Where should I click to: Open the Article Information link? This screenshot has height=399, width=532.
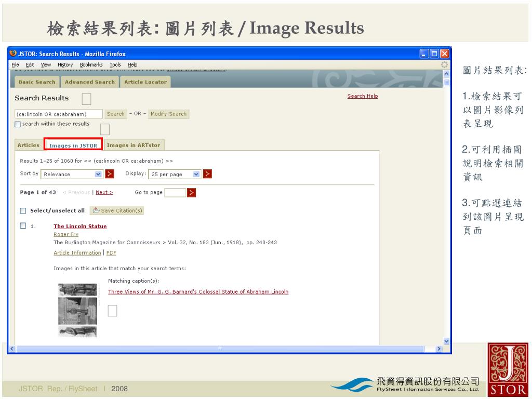[x=77, y=253]
